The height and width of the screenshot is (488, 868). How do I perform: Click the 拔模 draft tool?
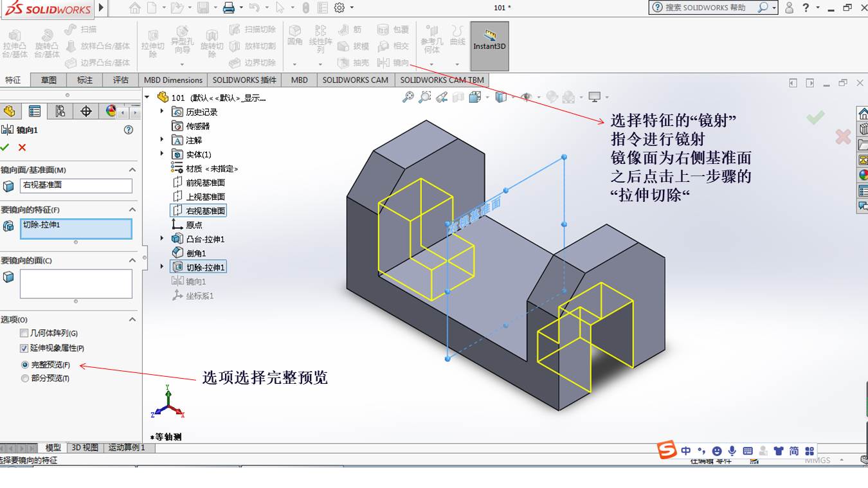(353, 46)
